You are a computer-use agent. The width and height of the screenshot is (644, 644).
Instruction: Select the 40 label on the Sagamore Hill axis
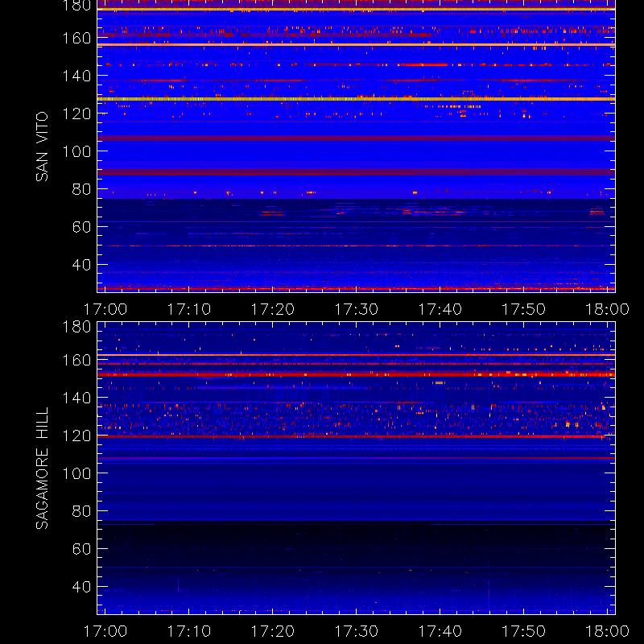(81, 587)
